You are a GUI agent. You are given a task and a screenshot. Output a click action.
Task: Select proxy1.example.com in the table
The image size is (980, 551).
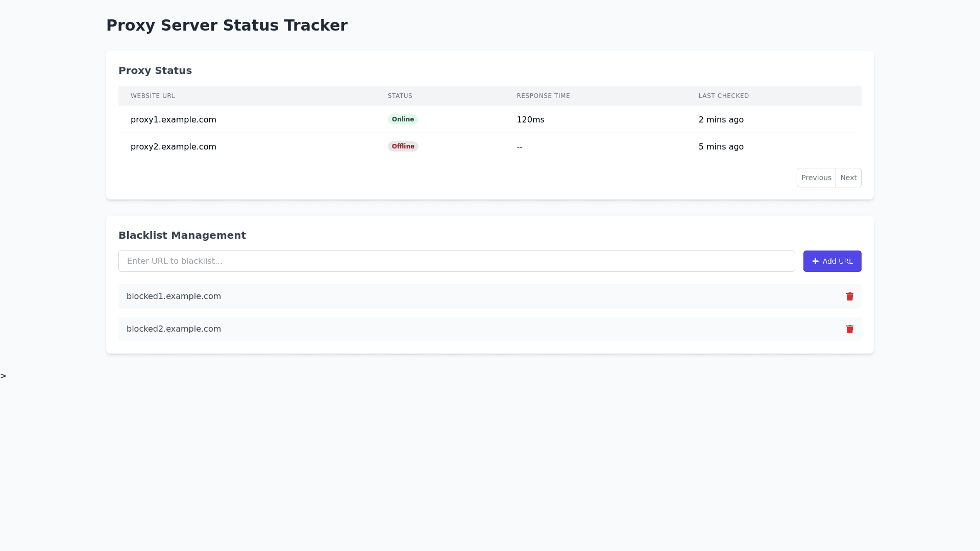(x=174, y=120)
